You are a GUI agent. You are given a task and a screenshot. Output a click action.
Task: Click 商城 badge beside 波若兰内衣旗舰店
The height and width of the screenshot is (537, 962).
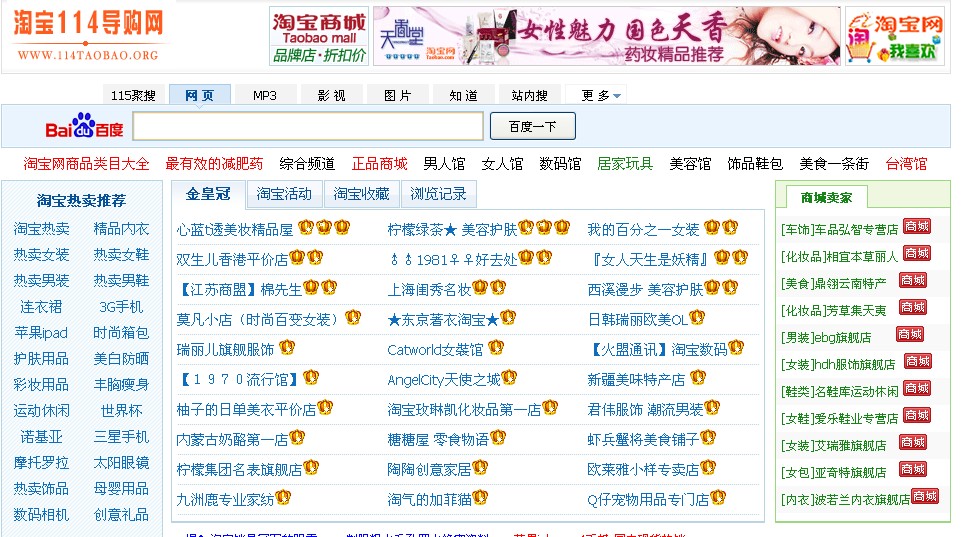[925, 496]
